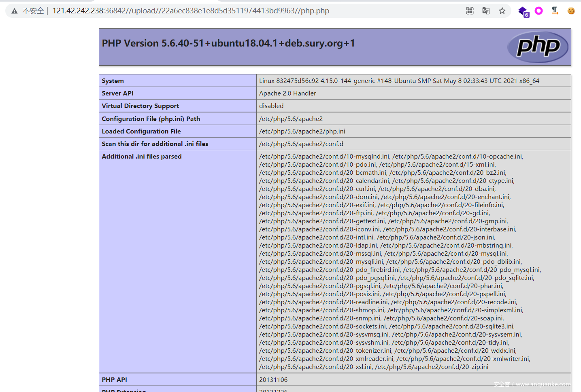
Task: Click the 20-xsl.ini path
Action: 316,367
